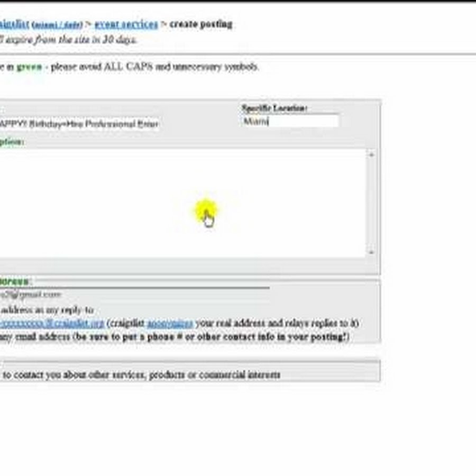Viewport: 476px width, 476px height.
Task: Open the "event services" category link
Action: point(126,24)
